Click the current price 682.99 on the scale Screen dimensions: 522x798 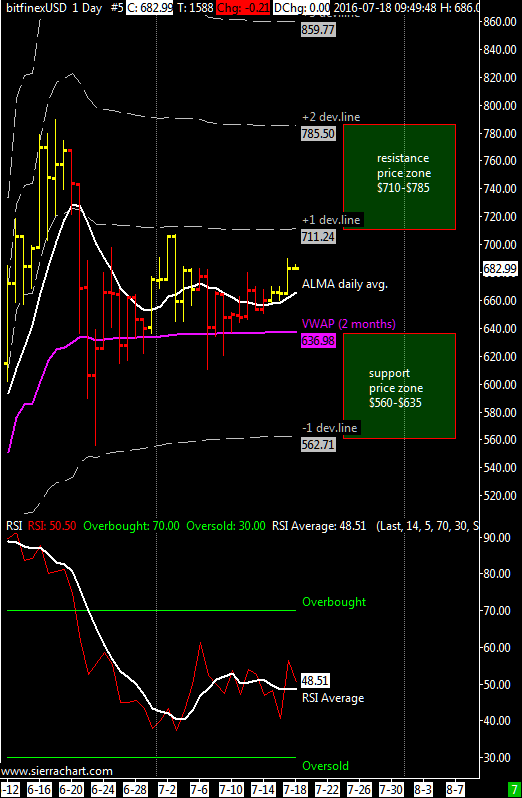click(499, 269)
